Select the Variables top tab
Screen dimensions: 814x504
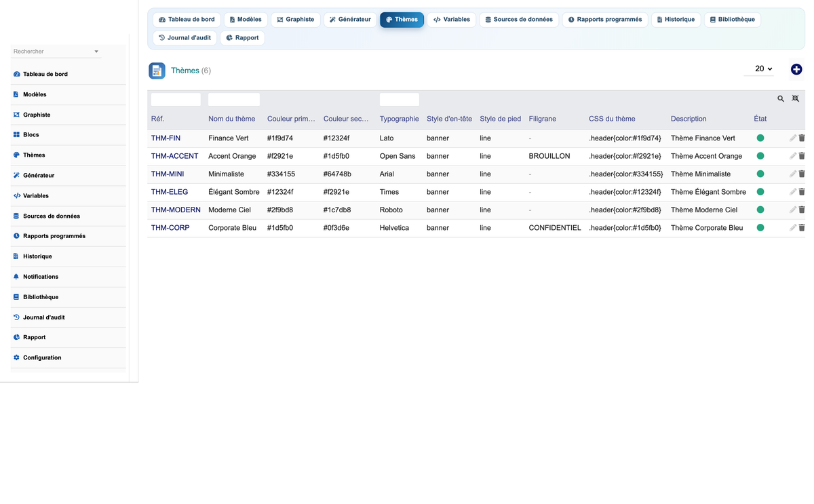(x=451, y=20)
